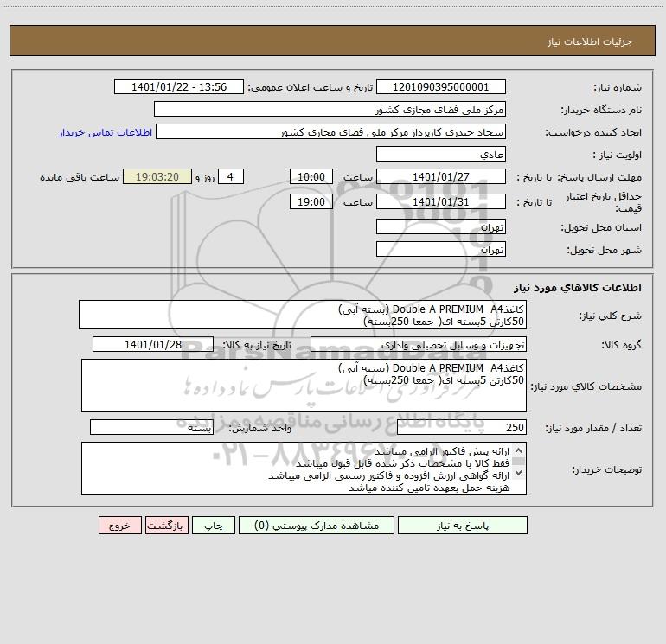This screenshot has width=666, height=644.
Task: Click response deadline date 1401/01/27 field
Action: tap(441, 176)
